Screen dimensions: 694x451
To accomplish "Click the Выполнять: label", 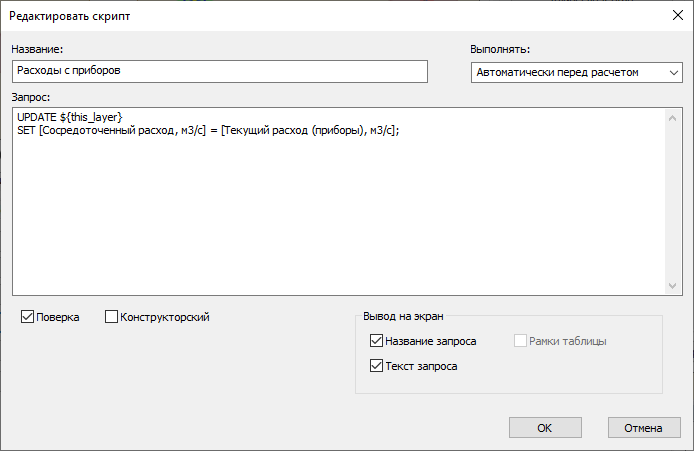I will click(500, 50).
